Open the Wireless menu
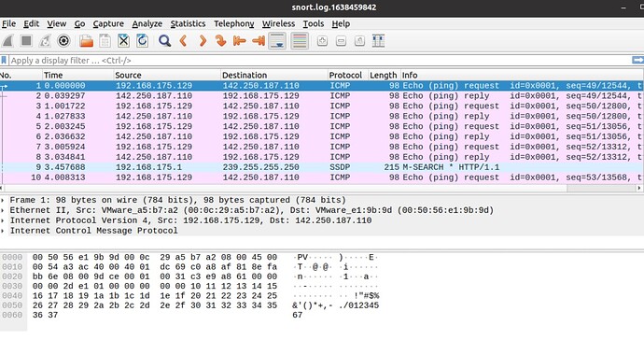Screen dimensions: 644x340 point(278,24)
